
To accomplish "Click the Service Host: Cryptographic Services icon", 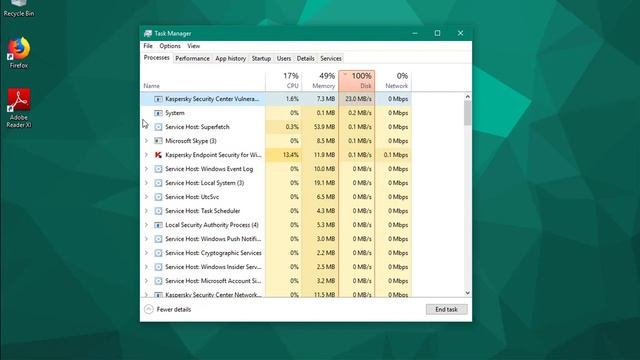I will point(158,253).
